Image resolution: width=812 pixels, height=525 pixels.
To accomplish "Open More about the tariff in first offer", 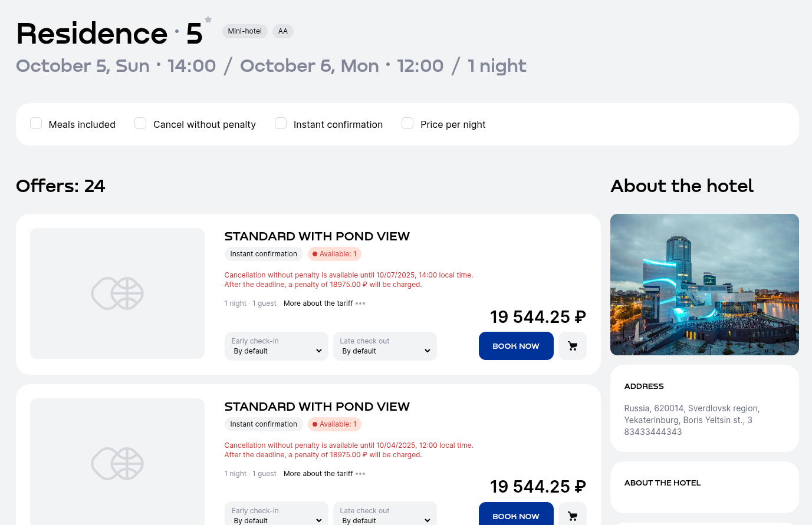I will pyautogui.click(x=318, y=303).
